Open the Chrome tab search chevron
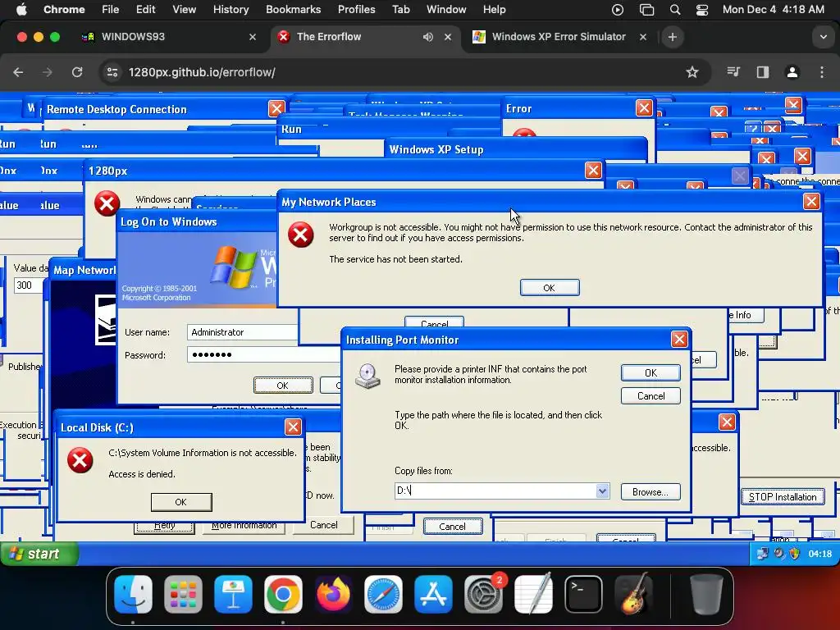The height and width of the screenshot is (630, 840). coord(823,37)
